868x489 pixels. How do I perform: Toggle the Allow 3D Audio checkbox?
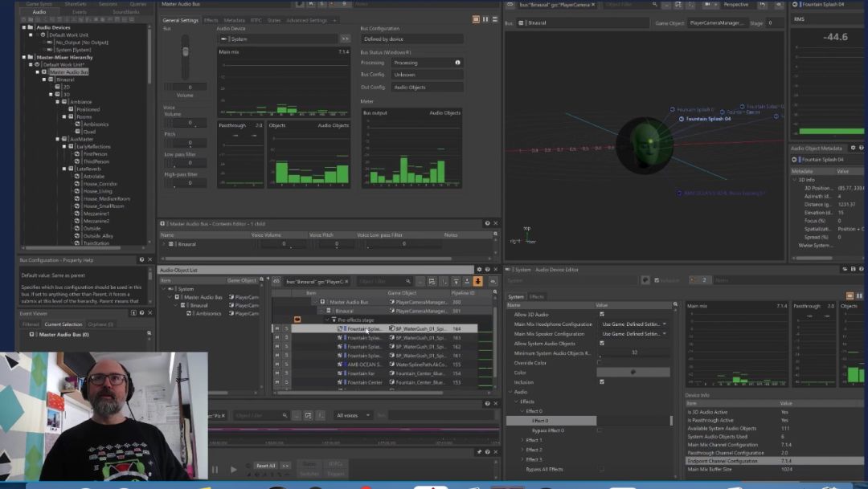pos(602,315)
